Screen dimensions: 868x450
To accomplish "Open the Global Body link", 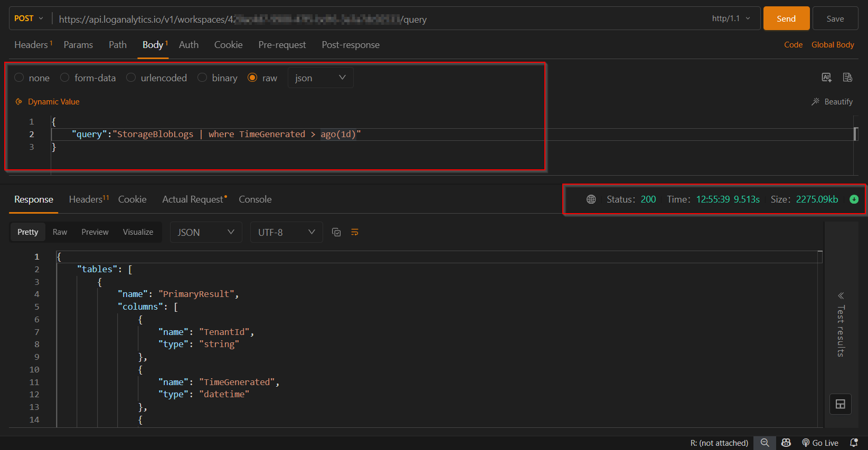I will [x=833, y=45].
